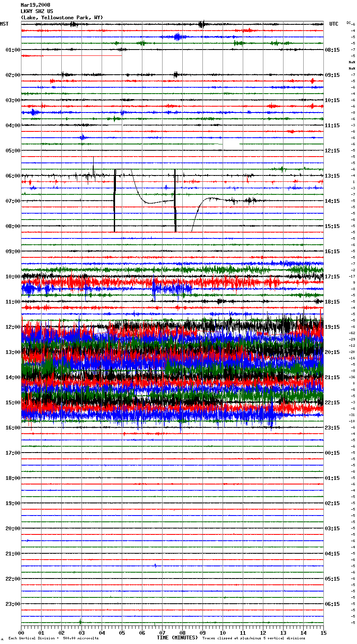This screenshot has width=357, height=644.
Task: Click the 04:15 UTC time label
Action: tap(332, 554)
